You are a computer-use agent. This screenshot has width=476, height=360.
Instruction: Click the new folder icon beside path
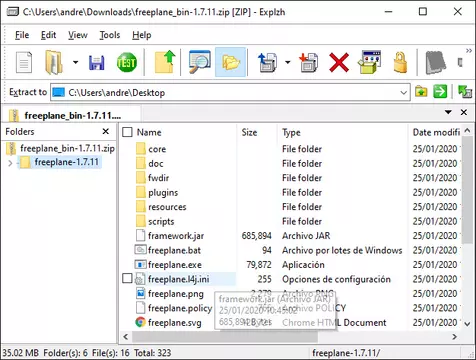tap(421, 92)
